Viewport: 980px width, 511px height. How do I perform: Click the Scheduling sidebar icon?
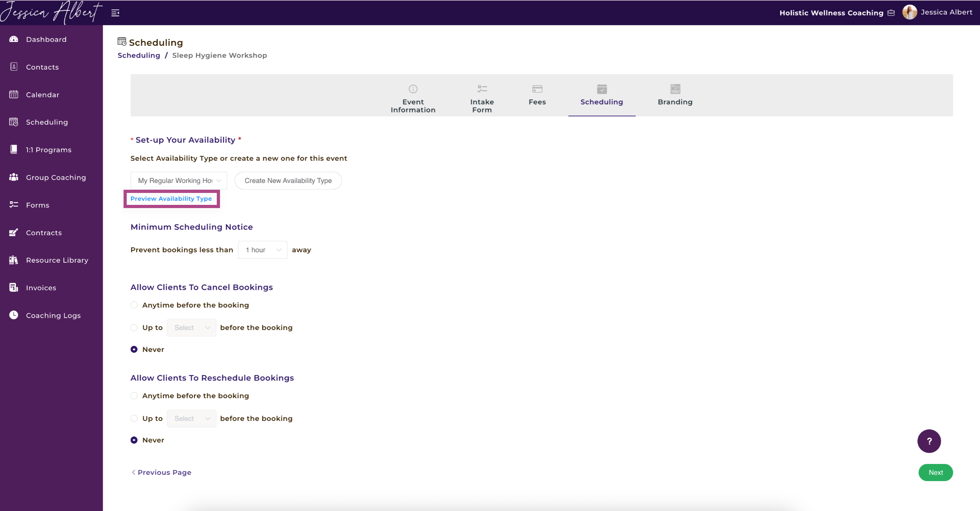[14, 122]
